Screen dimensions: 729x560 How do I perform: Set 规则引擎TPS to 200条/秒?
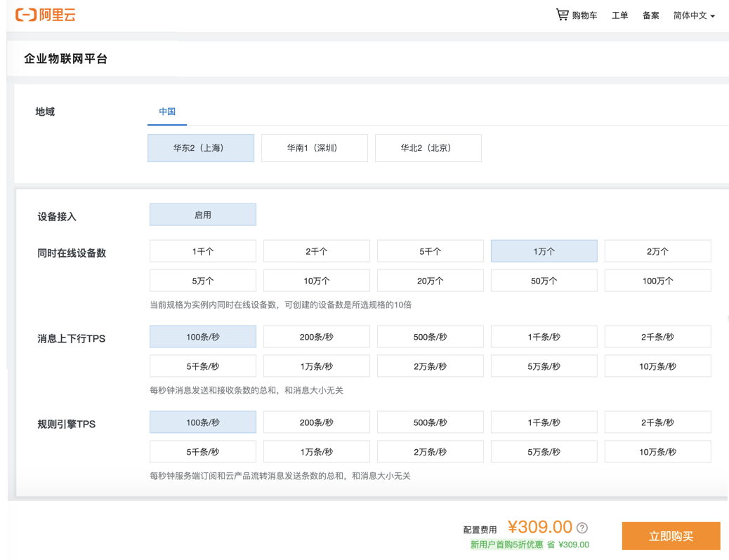point(317,422)
